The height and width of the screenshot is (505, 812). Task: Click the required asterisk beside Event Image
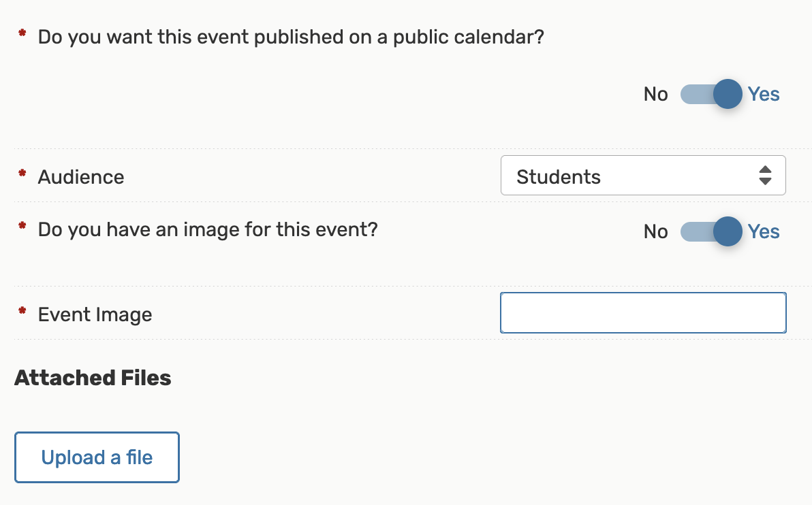[22, 312]
